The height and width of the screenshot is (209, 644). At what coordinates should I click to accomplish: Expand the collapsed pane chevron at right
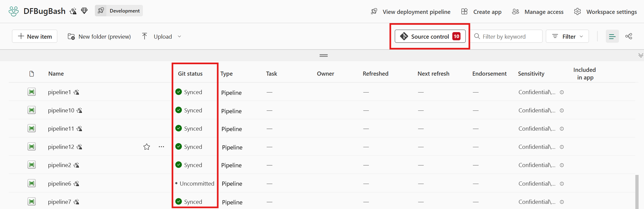point(641,55)
